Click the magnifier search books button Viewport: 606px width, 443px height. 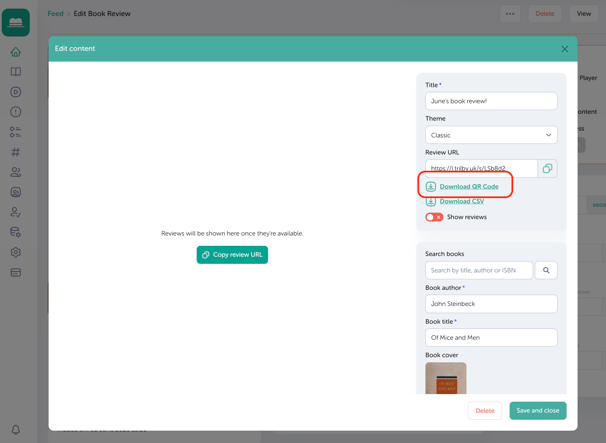point(546,270)
